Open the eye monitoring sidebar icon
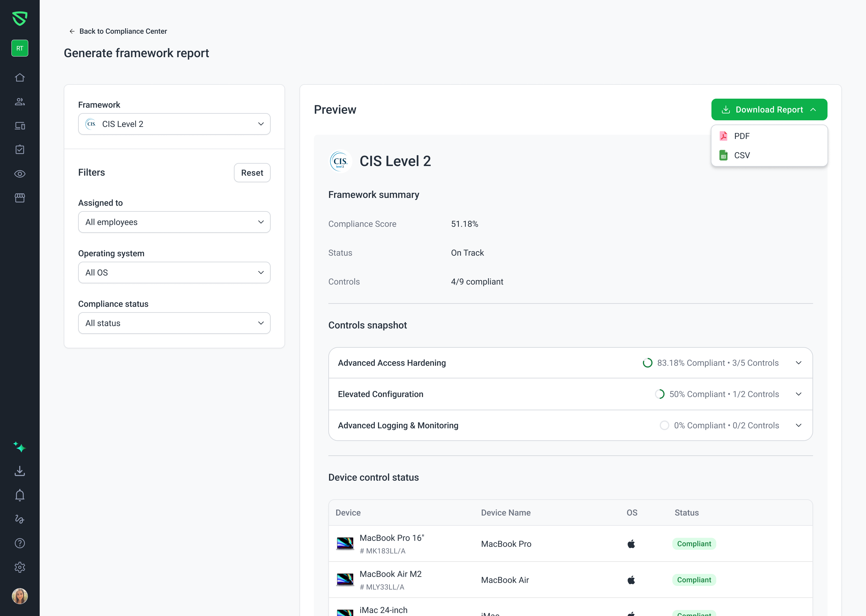866x616 pixels. point(20,174)
